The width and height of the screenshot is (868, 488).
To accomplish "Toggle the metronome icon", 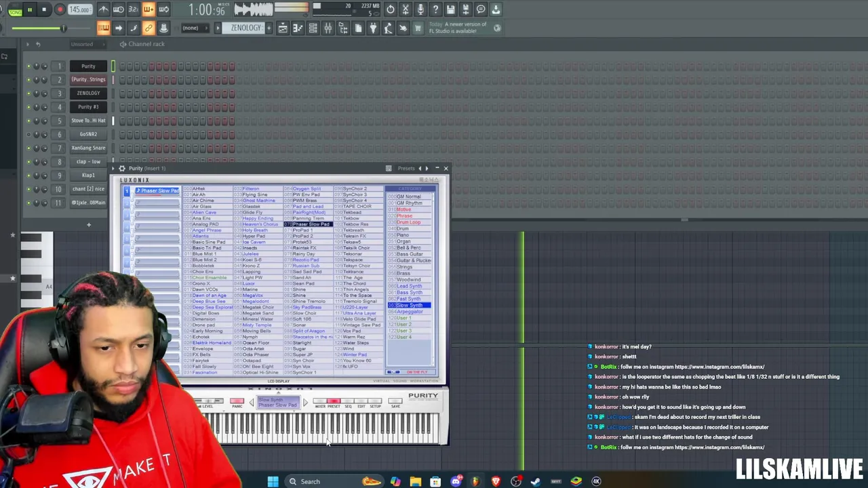I will (x=103, y=9).
